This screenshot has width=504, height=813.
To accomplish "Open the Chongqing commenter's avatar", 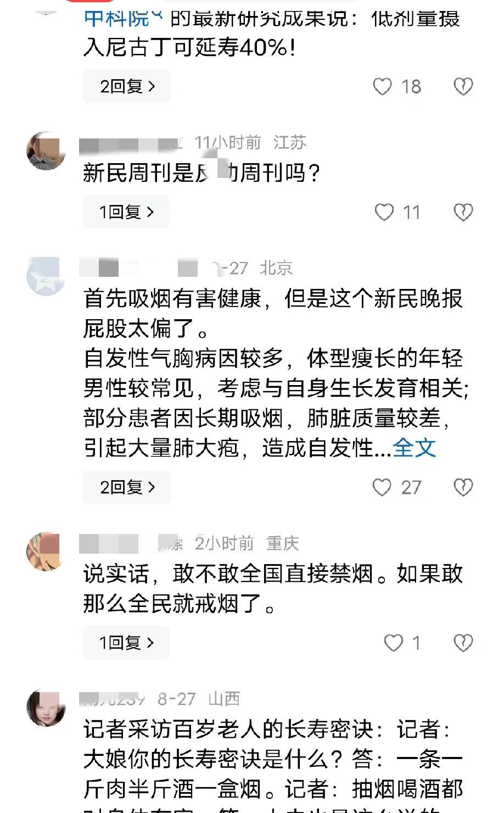I will [x=46, y=551].
